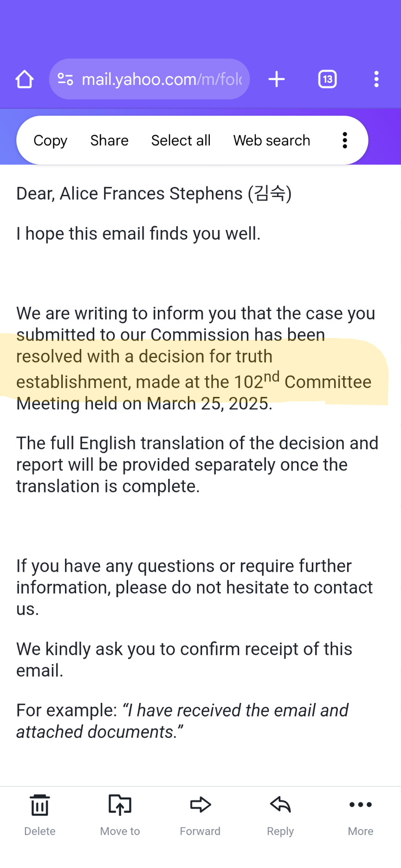Open a new tab with plus icon
The height and width of the screenshot is (868, 401).
(277, 79)
